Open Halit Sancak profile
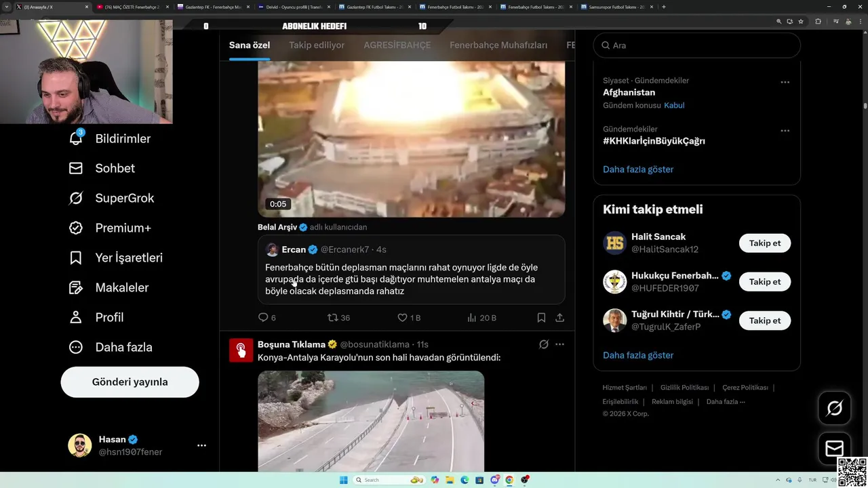 click(658, 237)
